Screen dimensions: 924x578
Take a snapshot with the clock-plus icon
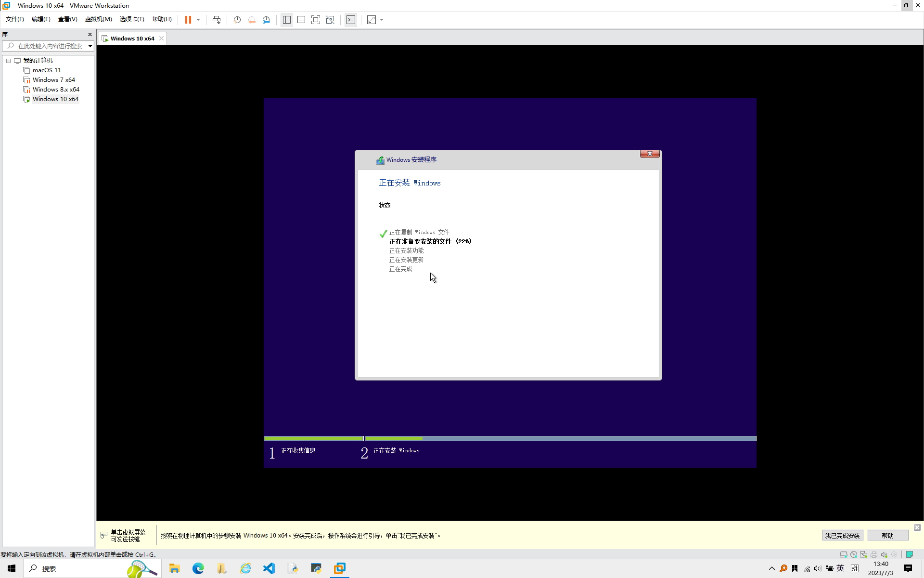[x=237, y=20]
